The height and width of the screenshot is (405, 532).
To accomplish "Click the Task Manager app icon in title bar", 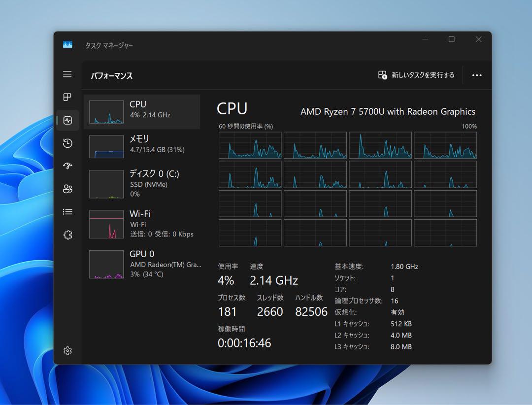I will pos(67,45).
